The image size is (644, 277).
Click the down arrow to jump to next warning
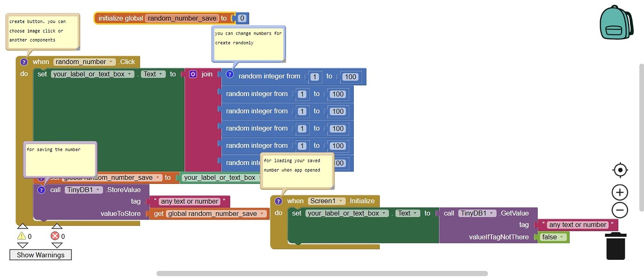22,246
